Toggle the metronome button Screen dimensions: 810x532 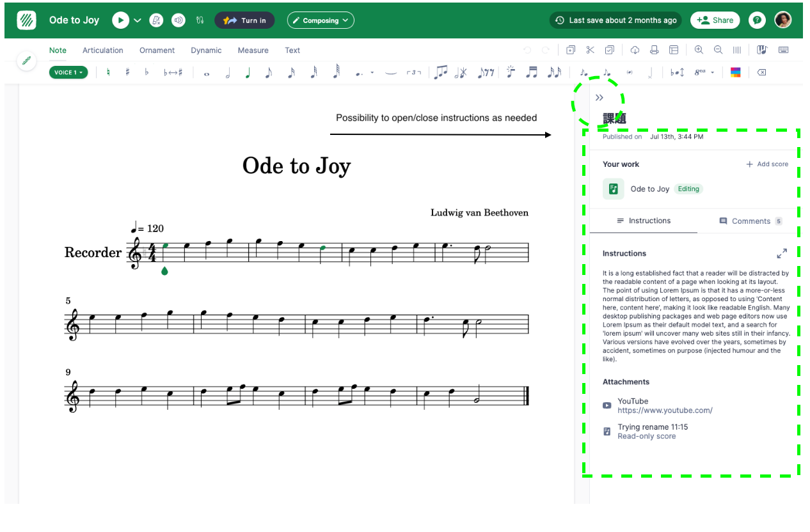[156, 20]
